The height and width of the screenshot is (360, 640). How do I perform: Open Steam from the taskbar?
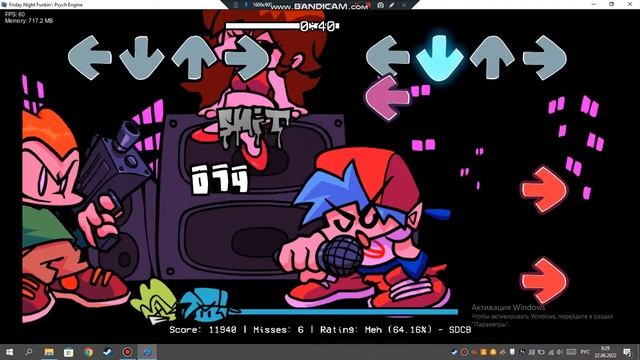108,352
